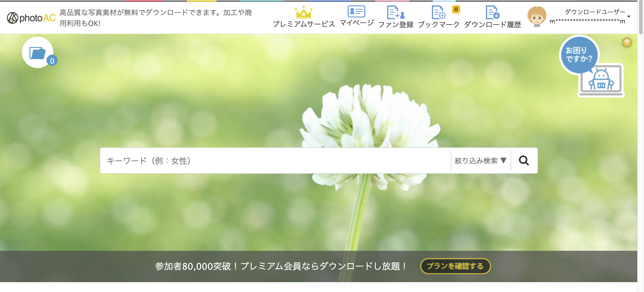The height and width of the screenshot is (292, 644).
Task: Open the ブックマーク document icon
Action: (x=439, y=12)
